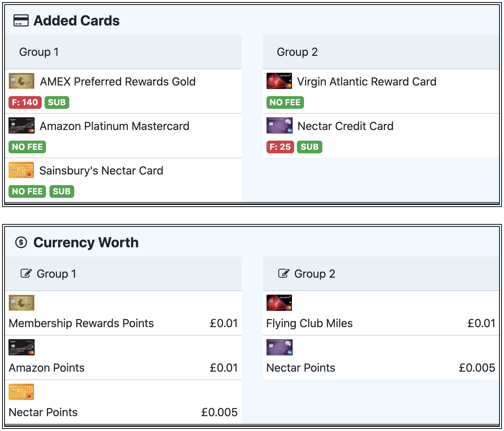Click SUB badge under AMEX Preferred Rewards Gold
Viewport: 504px width, 431px height.
point(57,102)
